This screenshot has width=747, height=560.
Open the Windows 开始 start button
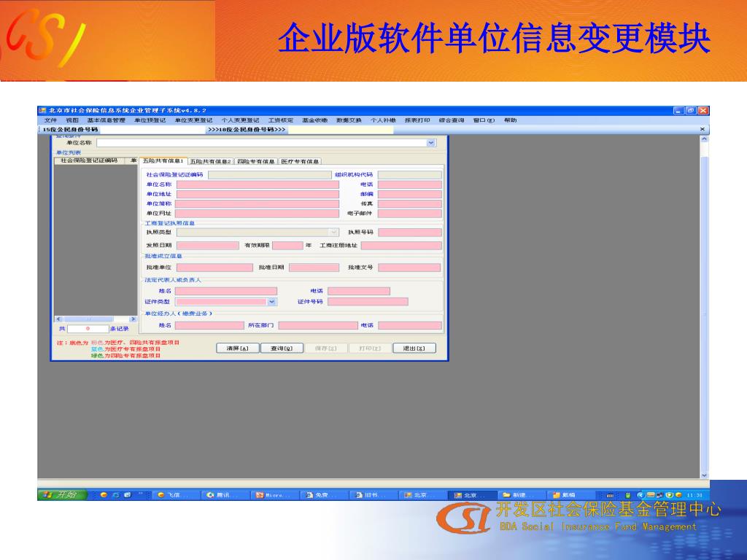(63, 495)
